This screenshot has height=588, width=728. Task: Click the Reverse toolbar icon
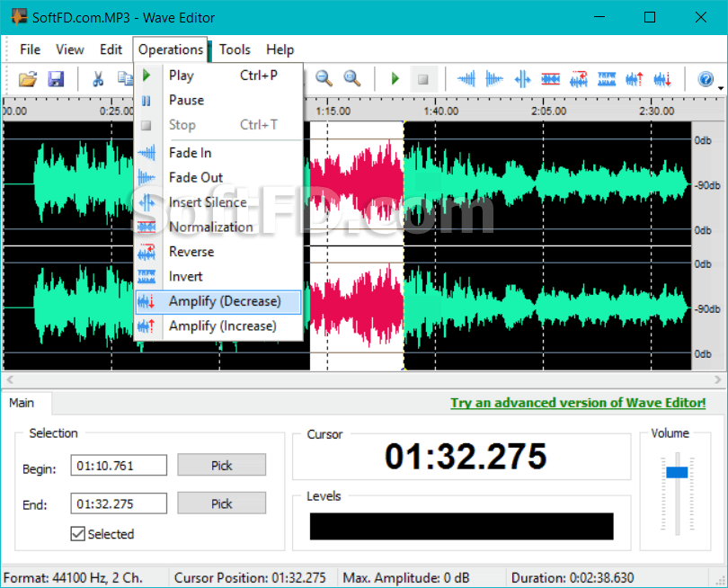pyautogui.click(x=579, y=79)
